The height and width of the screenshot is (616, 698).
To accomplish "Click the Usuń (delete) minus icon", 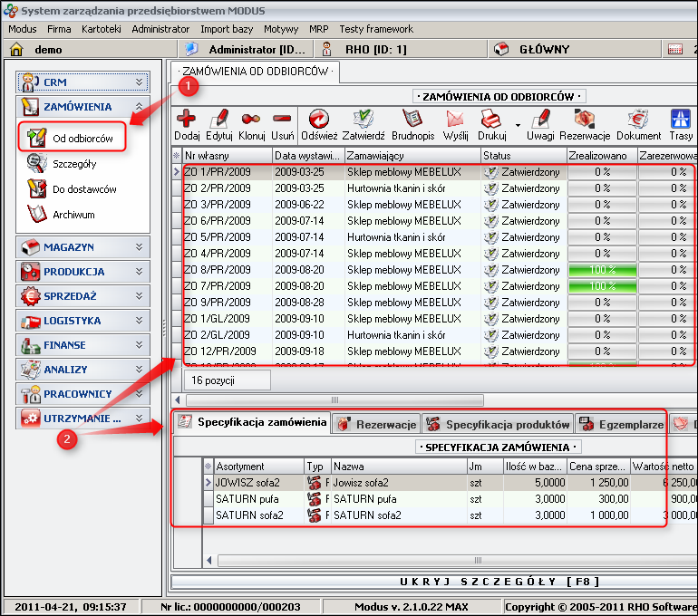I will tap(282, 119).
